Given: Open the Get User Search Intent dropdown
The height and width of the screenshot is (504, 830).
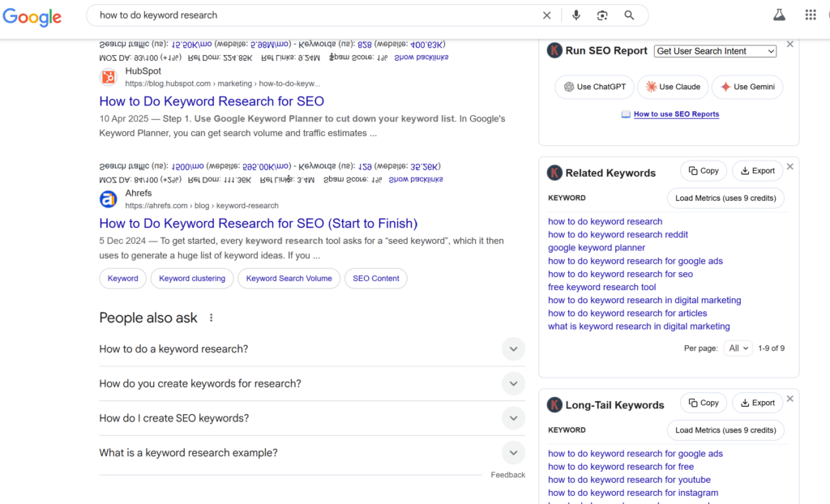Looking at the screenshot, I should [x=715, y=51].
